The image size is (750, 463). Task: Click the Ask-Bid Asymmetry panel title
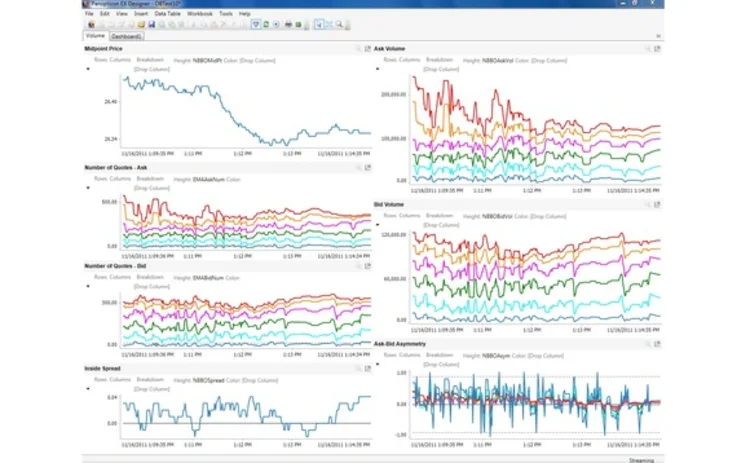(400, 344)
